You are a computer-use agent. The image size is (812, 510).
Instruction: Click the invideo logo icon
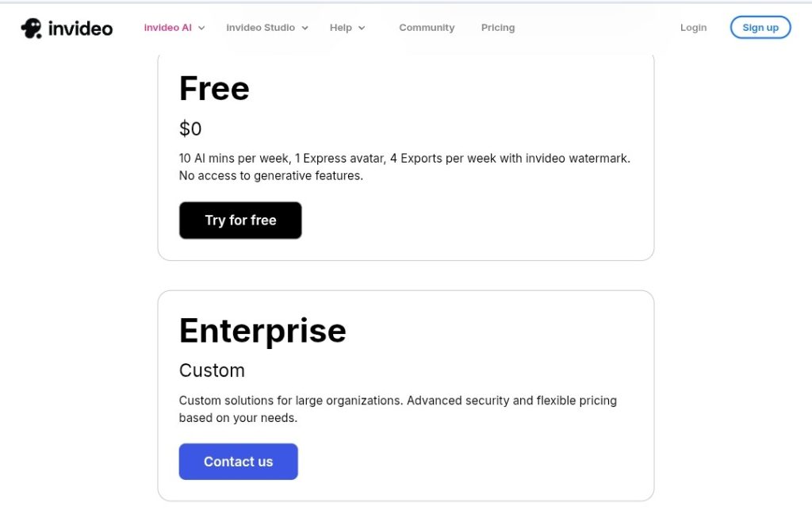pyautogui.click(x=31, y=29)
